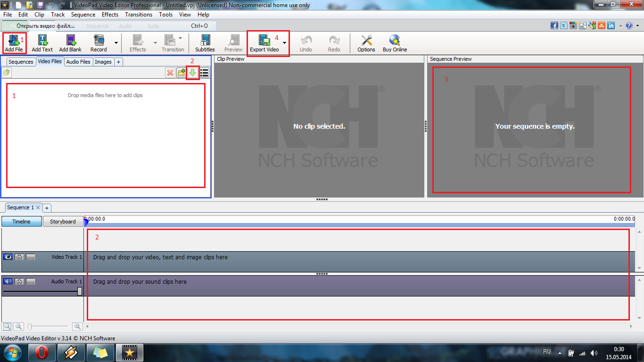Toggle the lock on Video Track 1
The height and width of the screenshot is (362, 644).
pyautogui.click(x=19, y=257)
